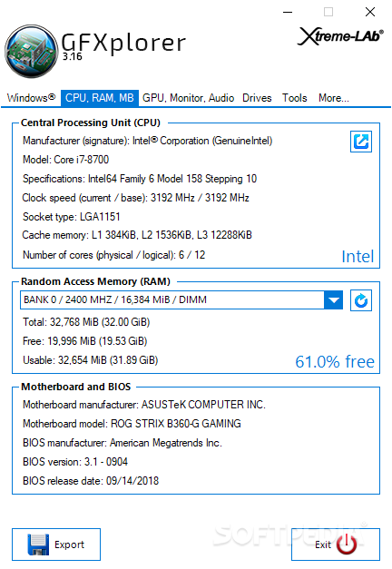Open the More... tab
392x569 pixels.
pos(334,98)
